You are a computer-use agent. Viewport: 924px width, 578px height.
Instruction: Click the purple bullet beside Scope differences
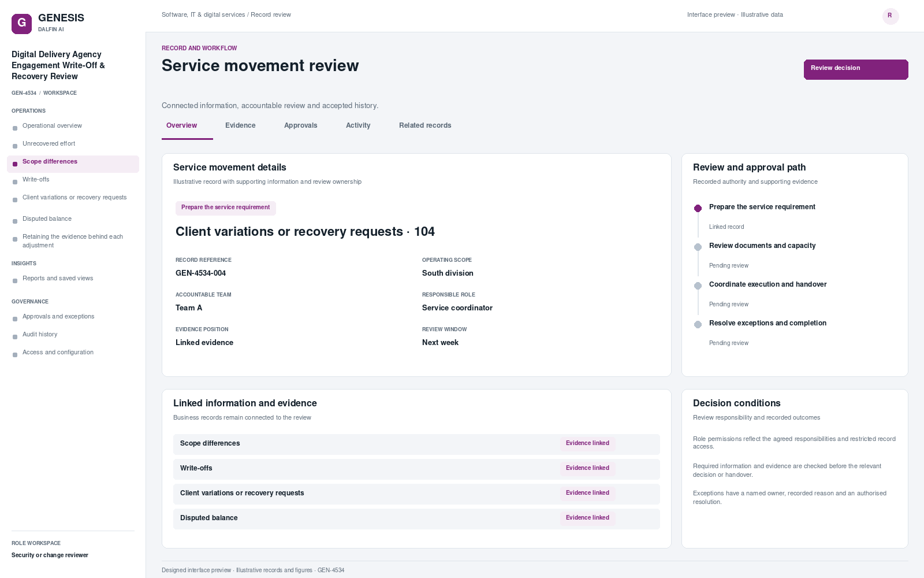[x=15, y=164]
